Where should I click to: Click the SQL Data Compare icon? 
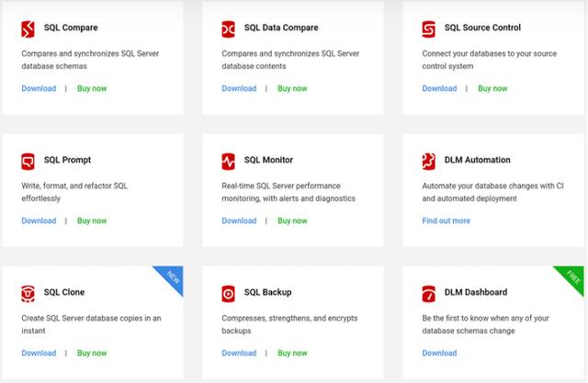pyautogui.click(x=228, y=29)
